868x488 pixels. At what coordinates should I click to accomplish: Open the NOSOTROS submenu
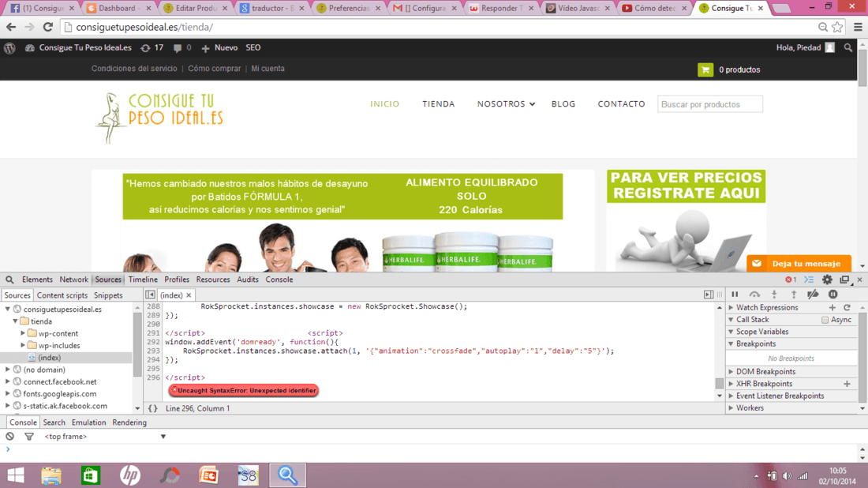(506, 104)
